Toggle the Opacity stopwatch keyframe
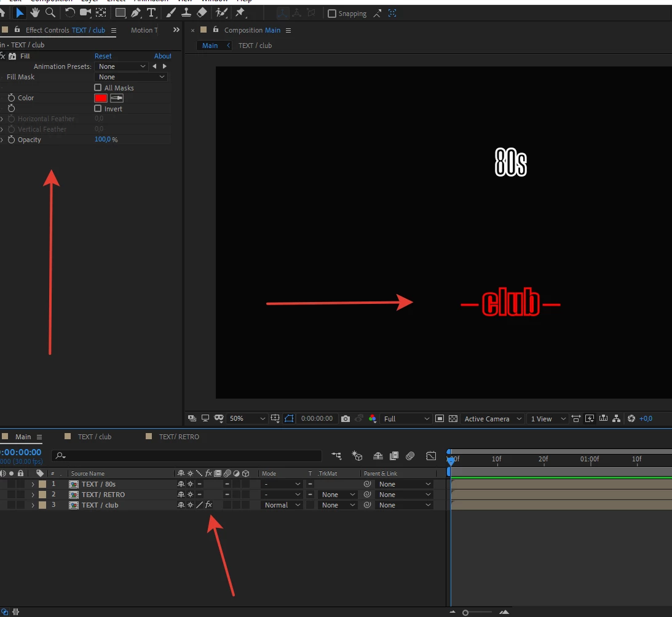 [x=12, y=140]
